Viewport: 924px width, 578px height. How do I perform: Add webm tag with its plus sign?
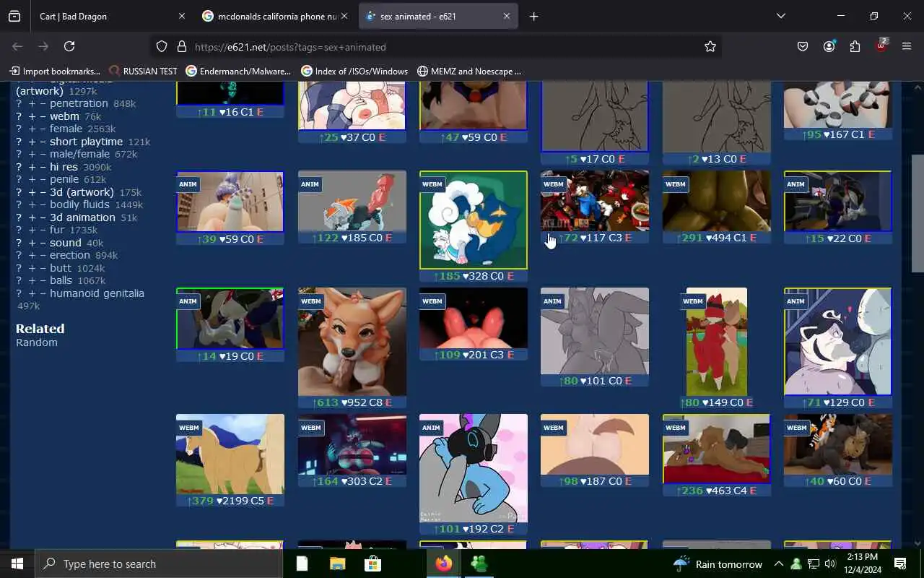pyautogui.click(x=32, y=116)
